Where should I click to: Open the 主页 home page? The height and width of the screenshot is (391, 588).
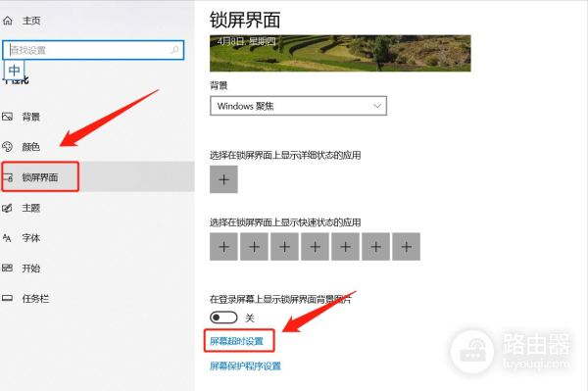coord(31,21)
